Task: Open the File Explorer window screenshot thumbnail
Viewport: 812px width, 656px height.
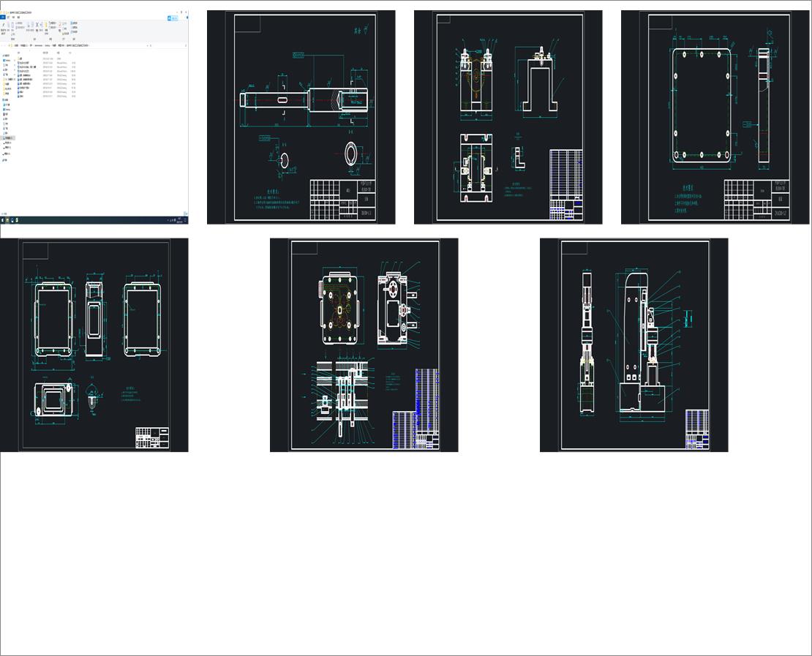Action: [94, 117]
